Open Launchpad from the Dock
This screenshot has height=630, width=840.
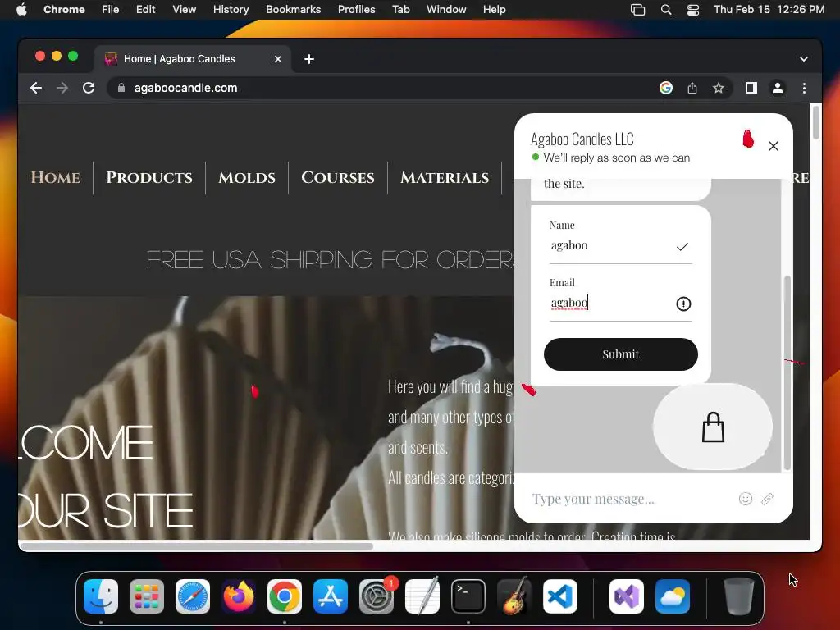147,596
